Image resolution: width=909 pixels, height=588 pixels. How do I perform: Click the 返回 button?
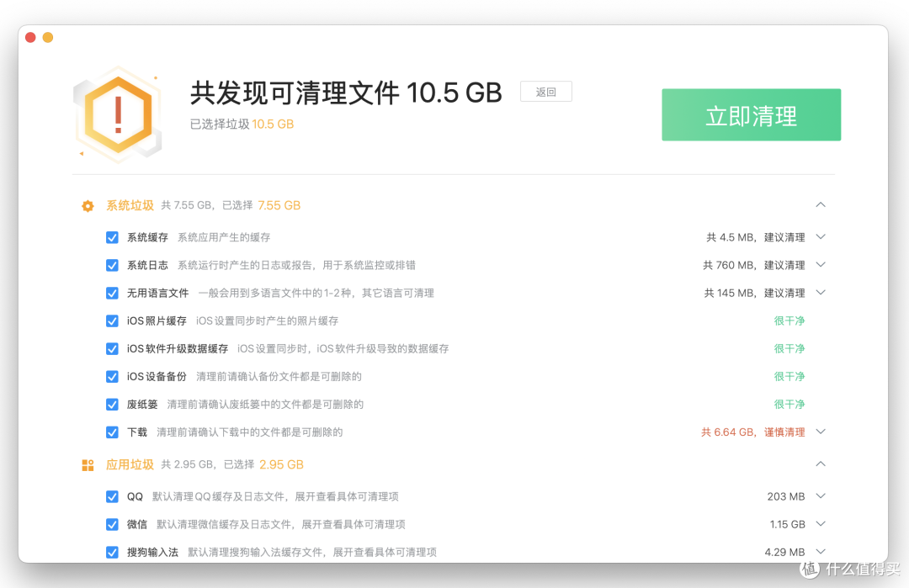tap(546, 92)
